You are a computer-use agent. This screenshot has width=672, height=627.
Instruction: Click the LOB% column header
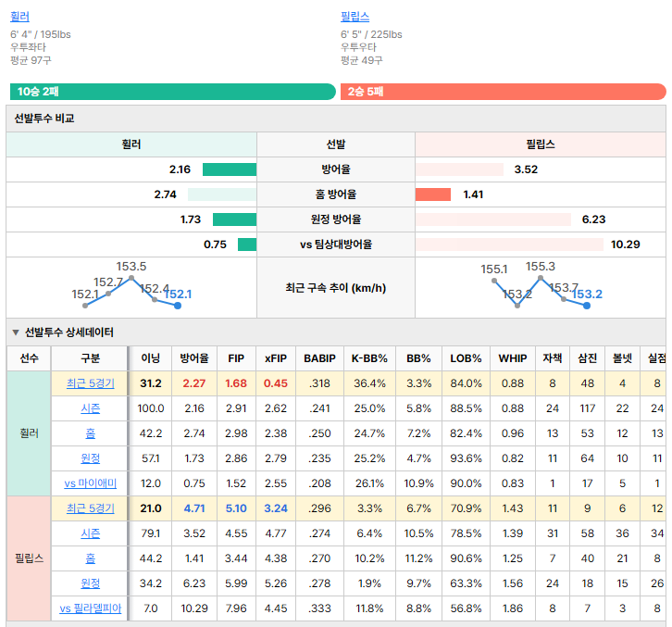466,358
